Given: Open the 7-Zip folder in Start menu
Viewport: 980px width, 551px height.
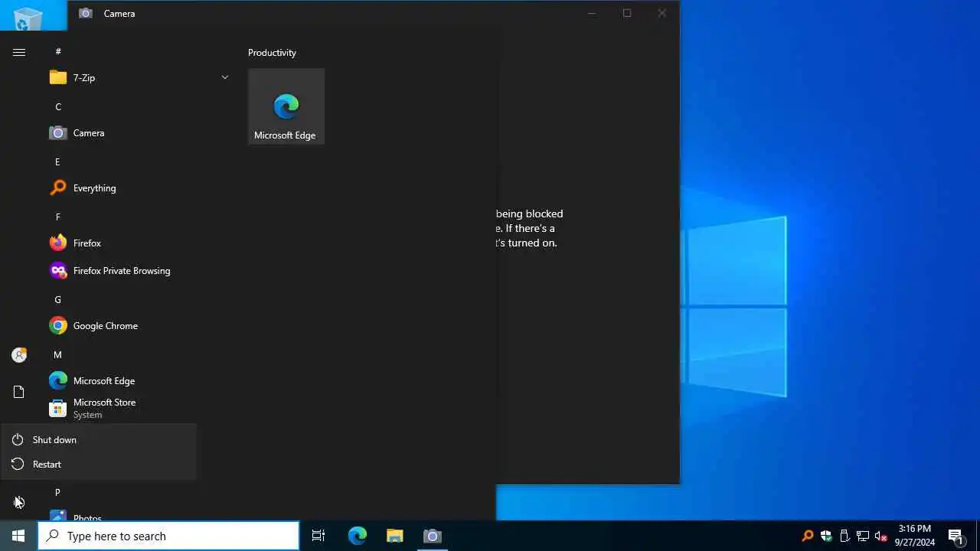Looking at the screenshot, I should (x=139, y=77).
